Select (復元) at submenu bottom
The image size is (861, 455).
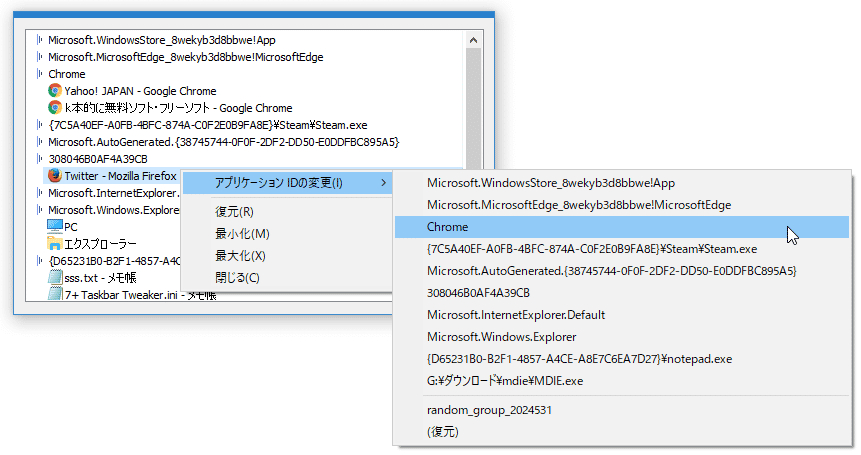click(622, 432)
